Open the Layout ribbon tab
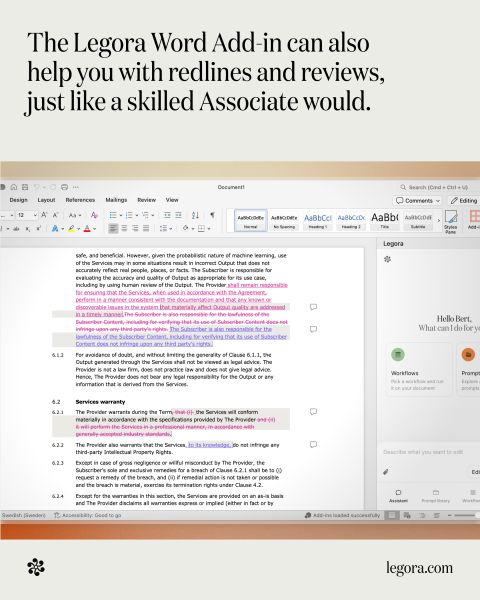The height and width of the screenshot is (600, 480). (x=46, y=200)
